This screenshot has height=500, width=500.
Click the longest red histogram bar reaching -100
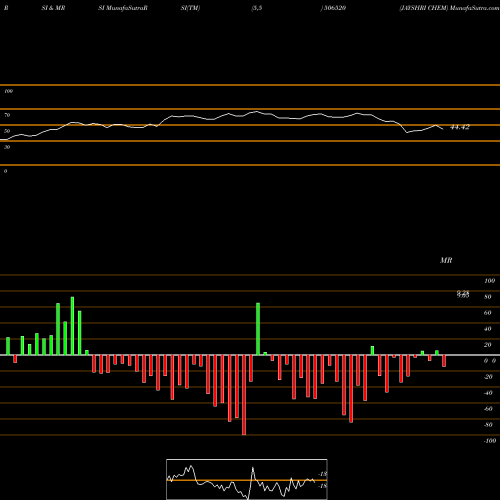point(244,395)
